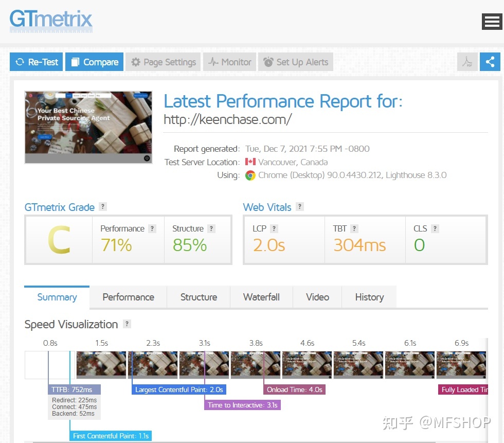Click help icon next to Speed Visualization
The width and height of the screenshot is (504, 443).
coord(127,324)
